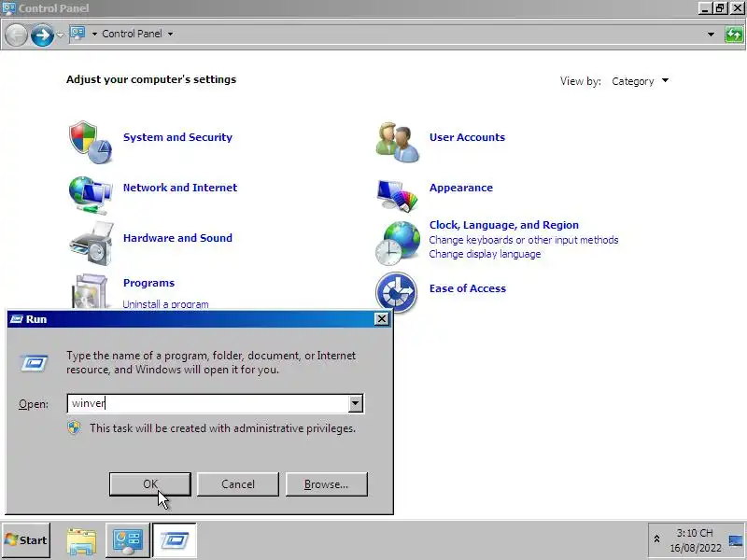Click the Run program icon in the dialog

(34, 363)
